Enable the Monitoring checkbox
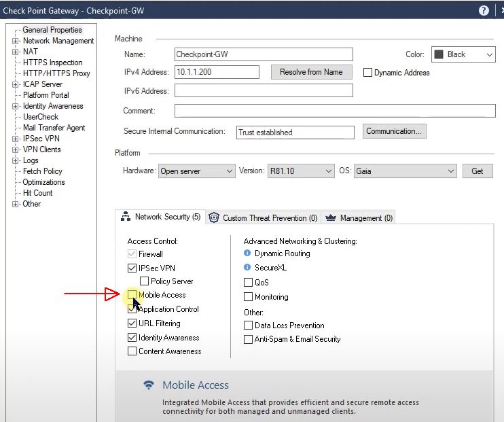 click(248, 296)
